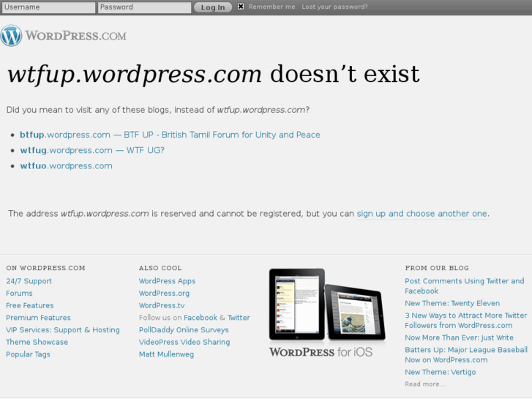Open Popular Tags link
The width and height of the screenshot is (532, 399).
pos(28,354)
